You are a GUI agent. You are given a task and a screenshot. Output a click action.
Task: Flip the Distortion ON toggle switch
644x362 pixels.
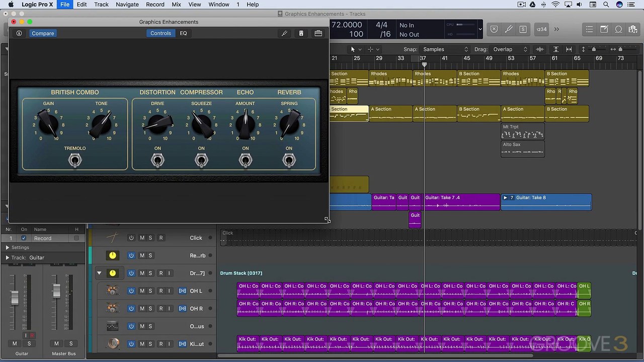click(x=157, y=160)
